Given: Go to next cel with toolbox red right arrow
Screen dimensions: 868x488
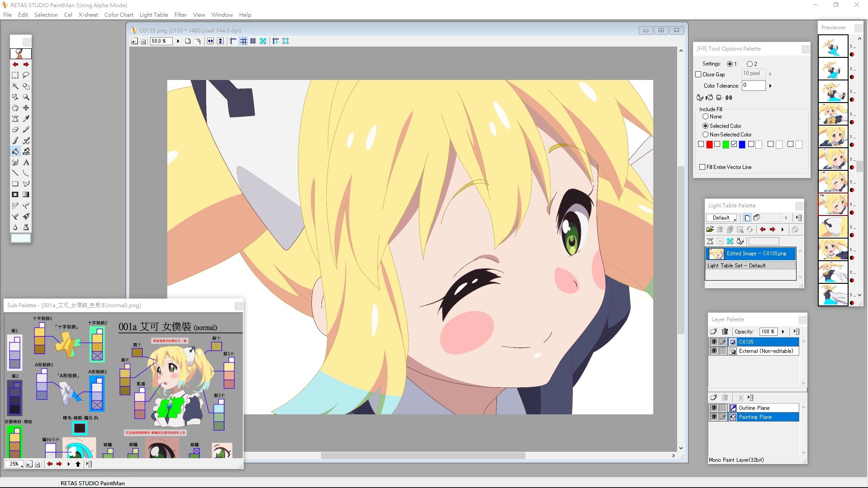Looking at the screenshot, I should pyautogui.click(x=26, y=65).
